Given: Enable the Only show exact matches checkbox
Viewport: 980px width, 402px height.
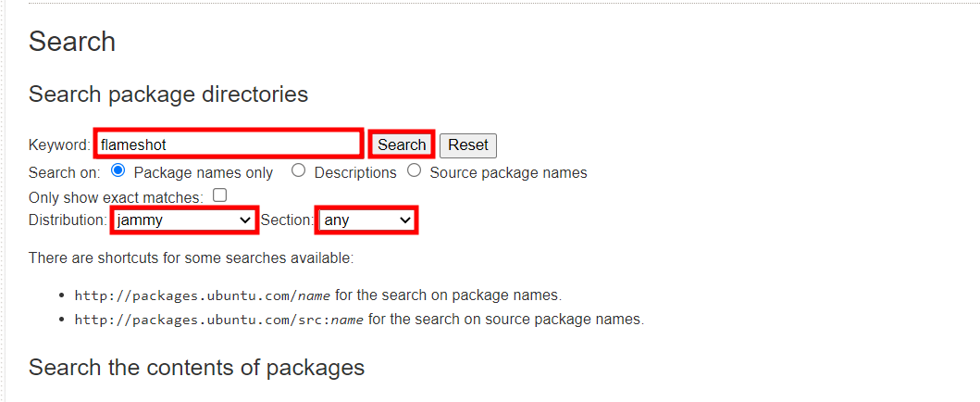Looking at the screenshot, I should point(219,195).
